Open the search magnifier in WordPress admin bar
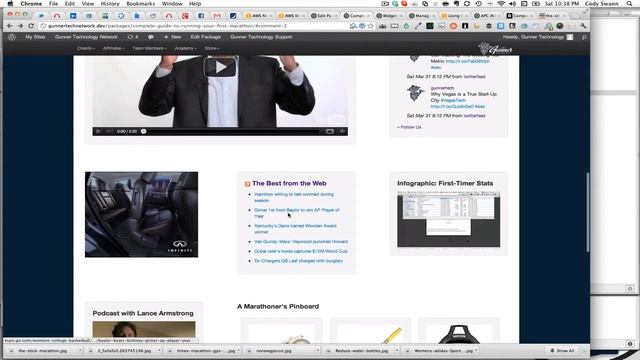640x360 pixels. 584,37
